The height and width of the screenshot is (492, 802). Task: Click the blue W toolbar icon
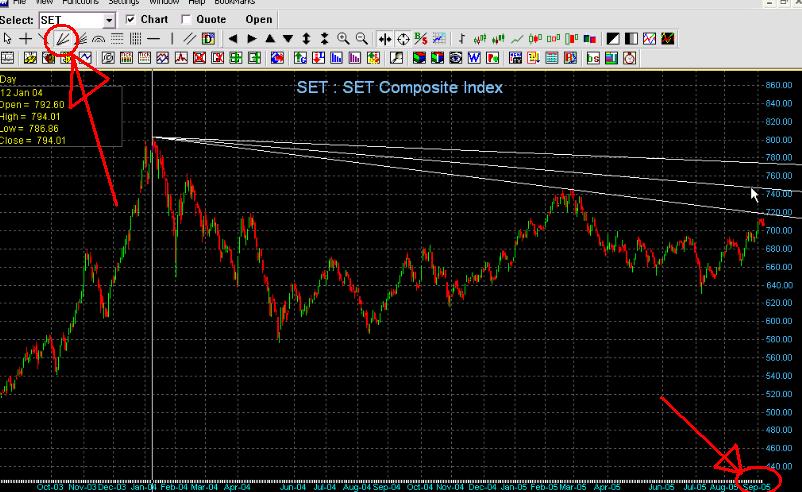[x=474, y=58]
